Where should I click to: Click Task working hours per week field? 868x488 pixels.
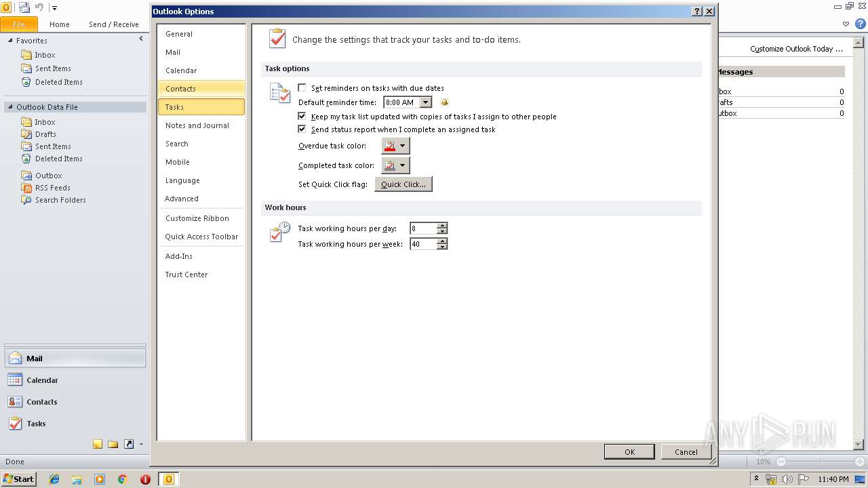423,244
